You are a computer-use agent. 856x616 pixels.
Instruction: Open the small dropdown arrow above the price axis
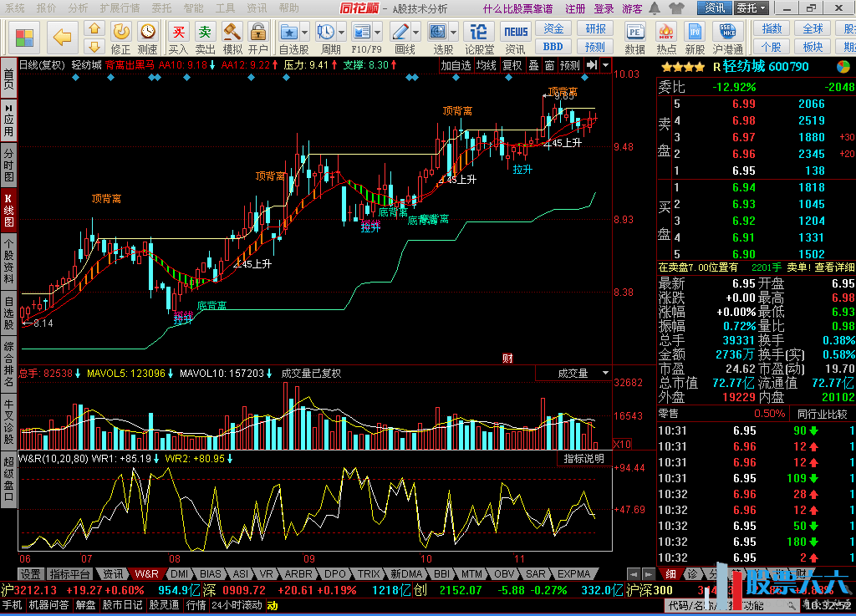pyautogui.click(x=605, y=65)
